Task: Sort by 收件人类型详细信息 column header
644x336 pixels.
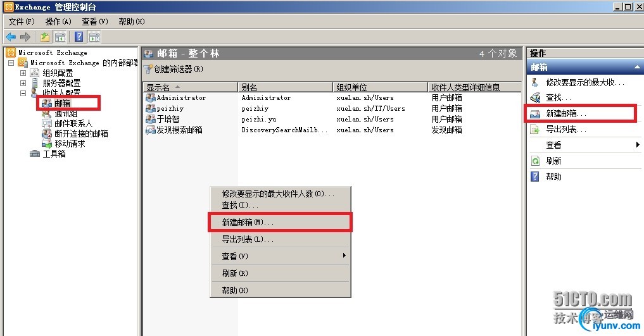Action: point(474,87)
